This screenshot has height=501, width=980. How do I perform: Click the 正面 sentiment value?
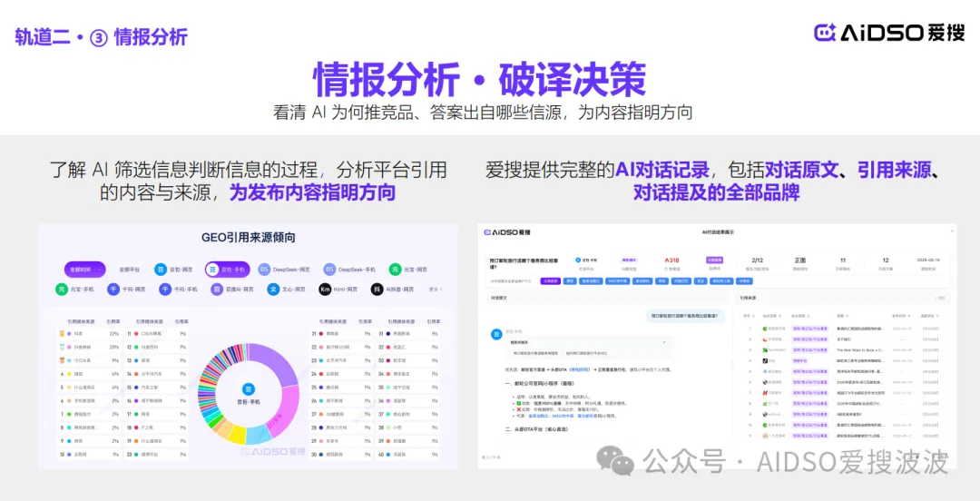[x=800, y=260]
